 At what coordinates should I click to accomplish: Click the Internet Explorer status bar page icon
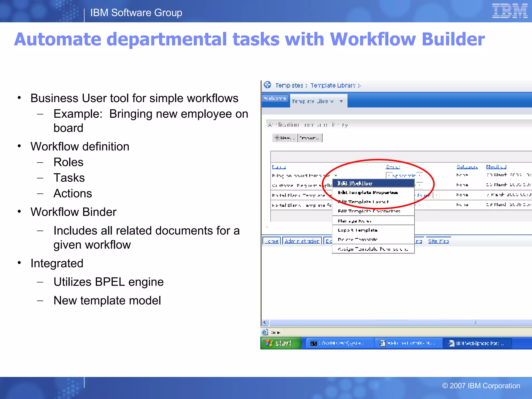coord(265,332)
